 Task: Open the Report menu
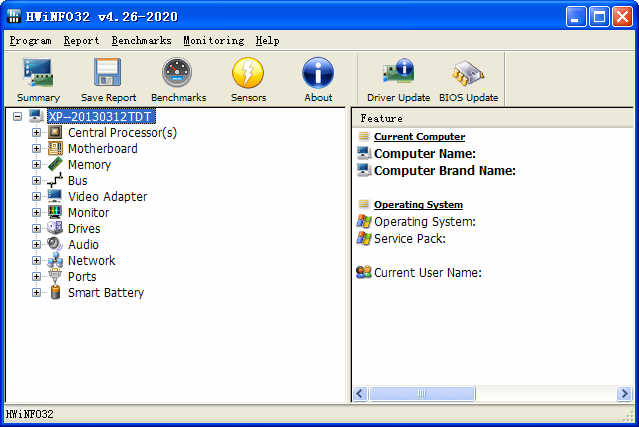[x=81, y=41]
